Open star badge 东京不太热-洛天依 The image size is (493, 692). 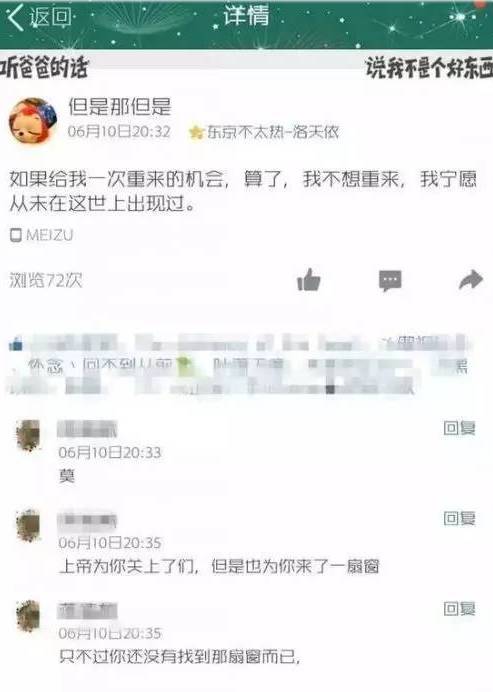(264, 132)
